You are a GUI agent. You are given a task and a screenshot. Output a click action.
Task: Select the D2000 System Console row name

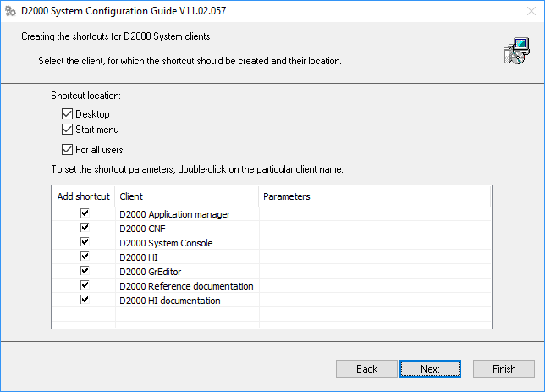coord(166,243)
